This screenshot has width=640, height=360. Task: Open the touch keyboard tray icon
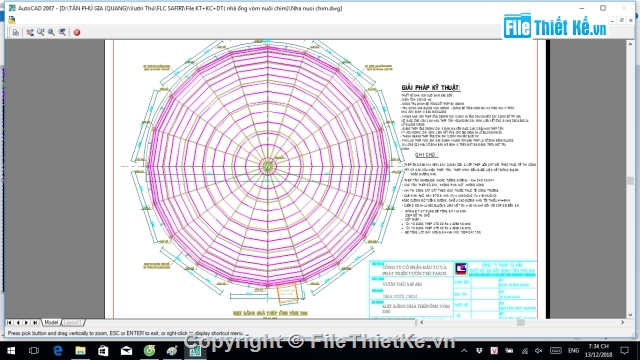pos(556,351)
